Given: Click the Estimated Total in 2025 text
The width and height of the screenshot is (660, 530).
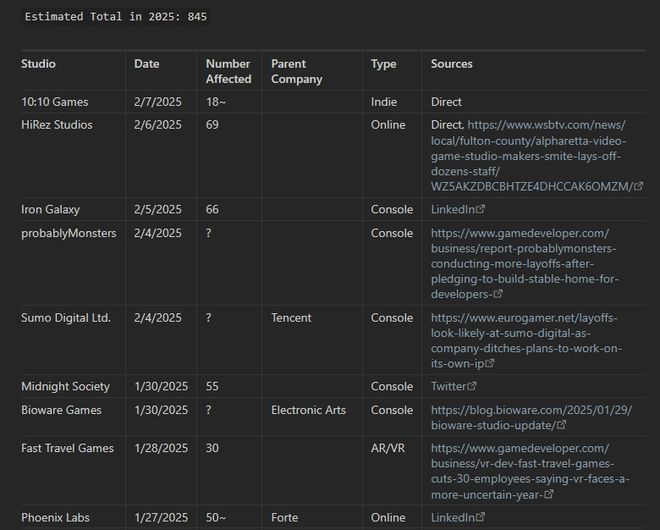Looking at the screenshot, I should click(116, 17).
